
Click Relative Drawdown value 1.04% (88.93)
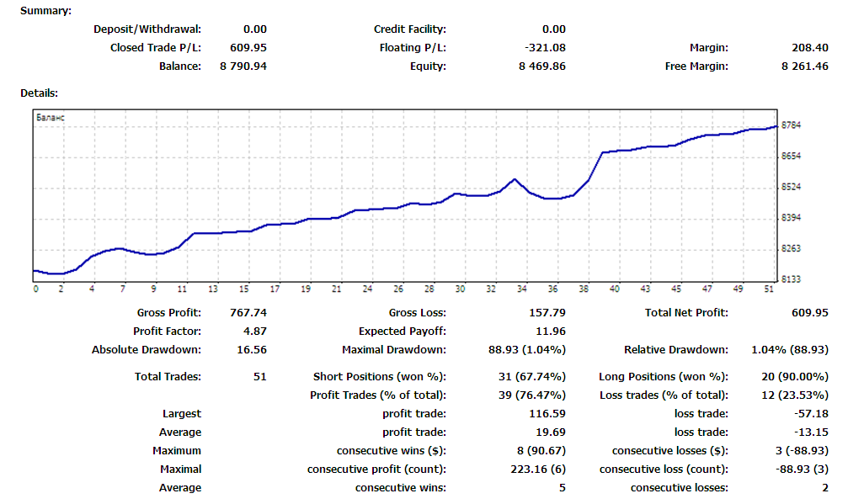790,349
